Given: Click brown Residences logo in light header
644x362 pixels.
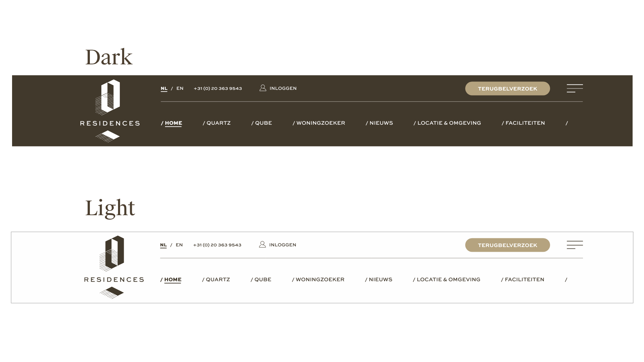Looking at the screenshot, I should [114, 267].
